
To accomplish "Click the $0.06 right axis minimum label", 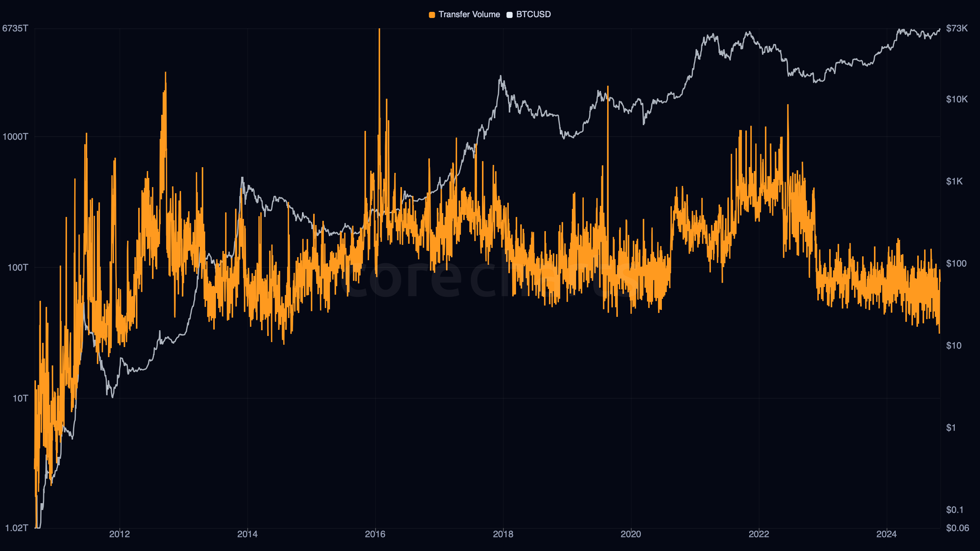I will 957,528.
